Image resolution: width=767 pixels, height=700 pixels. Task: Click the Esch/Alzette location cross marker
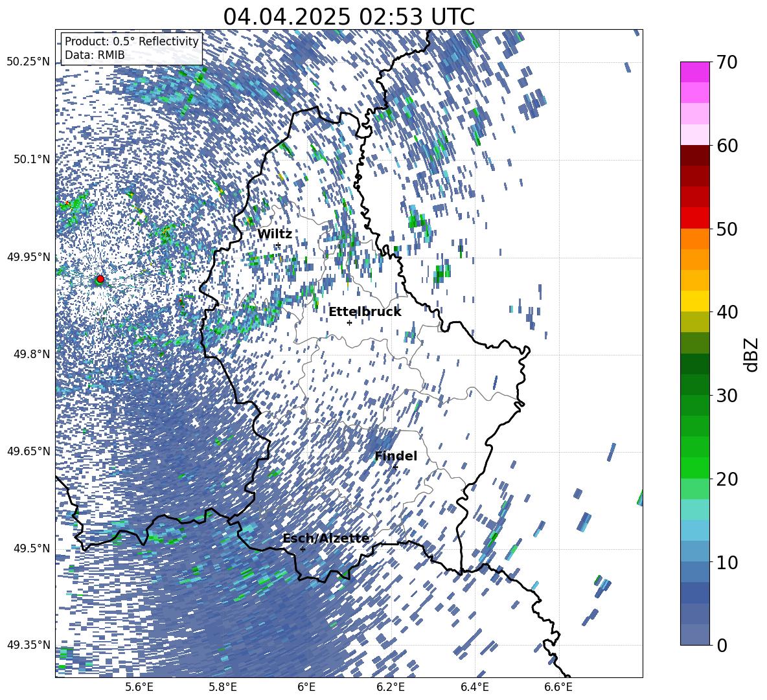(303, 549)
